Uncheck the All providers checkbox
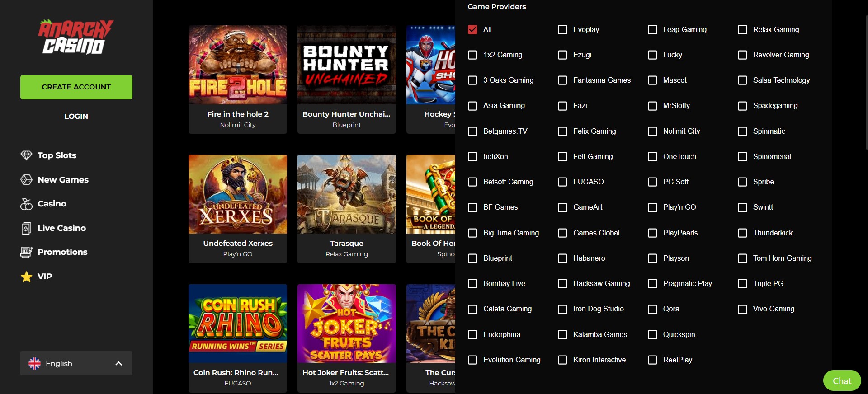 tap(473, 29)
